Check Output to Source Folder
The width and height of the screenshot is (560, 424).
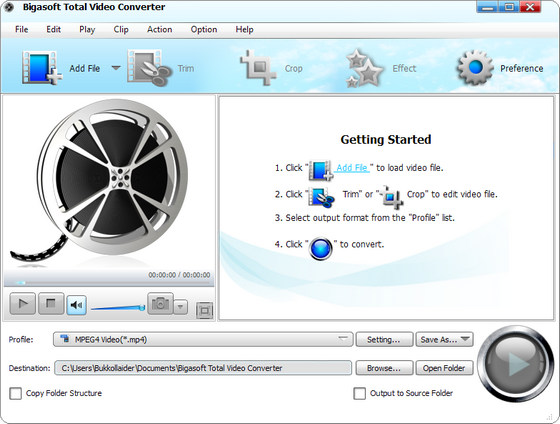[x=359, y=393]
